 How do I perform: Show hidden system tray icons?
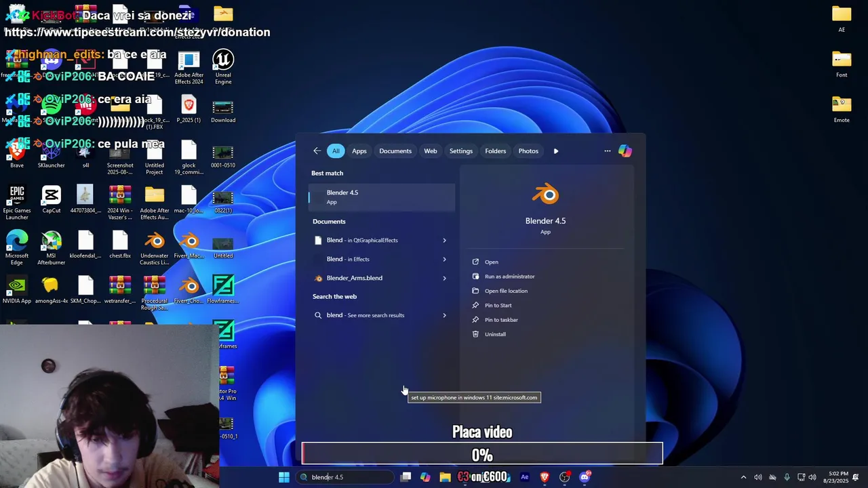[743, 477]
